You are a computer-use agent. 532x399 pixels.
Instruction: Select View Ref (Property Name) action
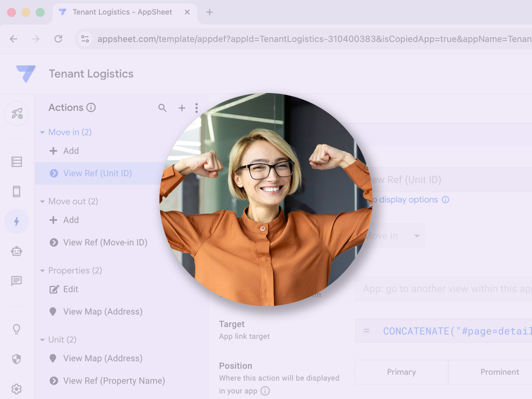107,381
